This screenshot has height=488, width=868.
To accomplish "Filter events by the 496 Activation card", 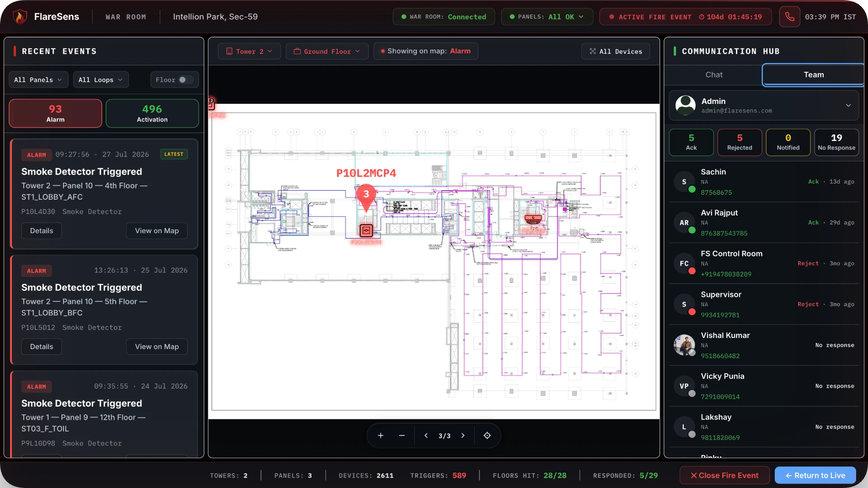I will coord(152,113).
